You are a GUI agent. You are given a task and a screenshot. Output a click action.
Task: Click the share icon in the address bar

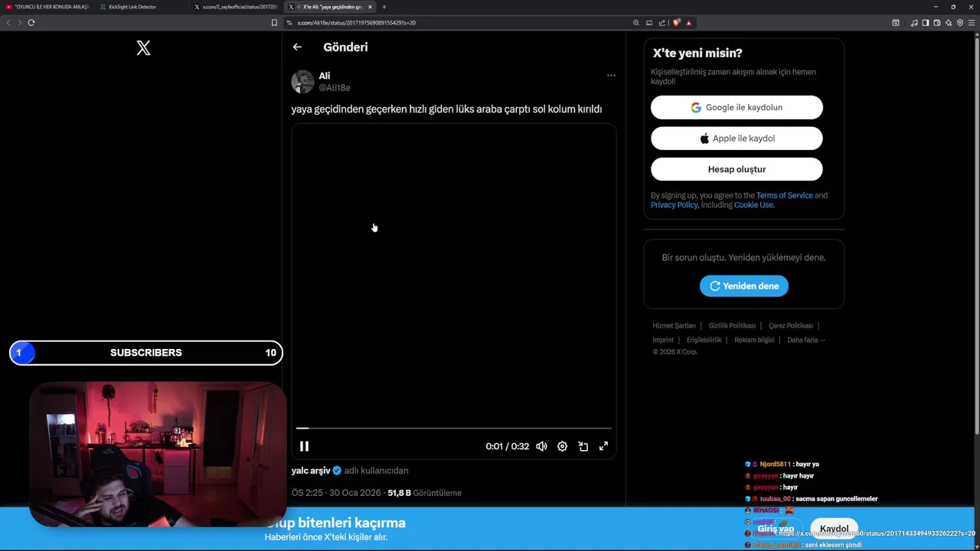[662, 23]
